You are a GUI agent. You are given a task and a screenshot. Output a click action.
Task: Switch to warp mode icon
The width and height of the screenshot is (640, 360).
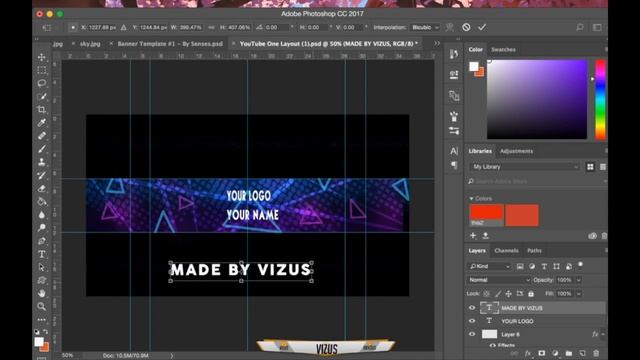pyautogui.click(x=450, y=27)
